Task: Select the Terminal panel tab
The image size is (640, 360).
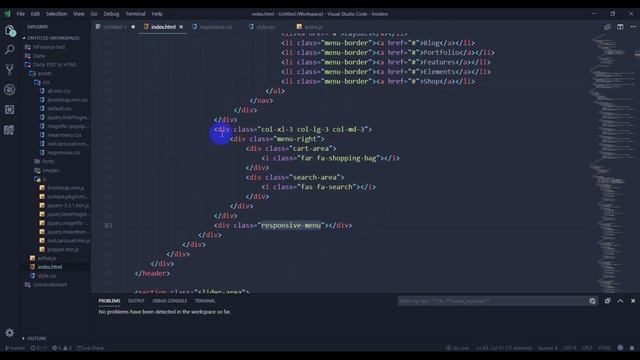Action: click(205, 301)
